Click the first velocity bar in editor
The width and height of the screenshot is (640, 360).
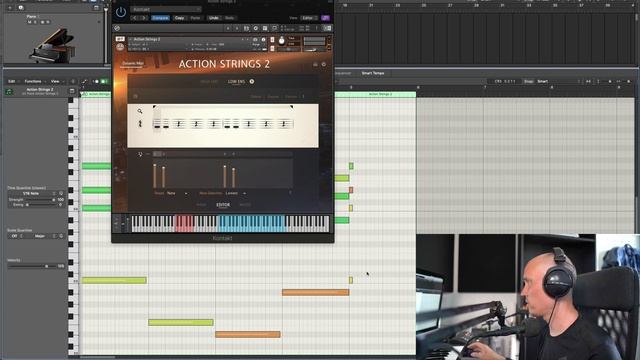[x=155, y=176]
